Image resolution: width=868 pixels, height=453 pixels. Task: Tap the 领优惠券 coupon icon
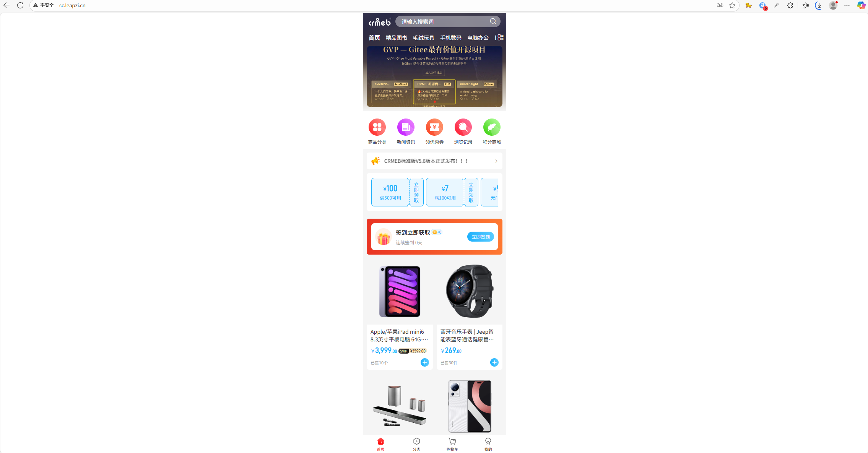click(x=434, y=127)
